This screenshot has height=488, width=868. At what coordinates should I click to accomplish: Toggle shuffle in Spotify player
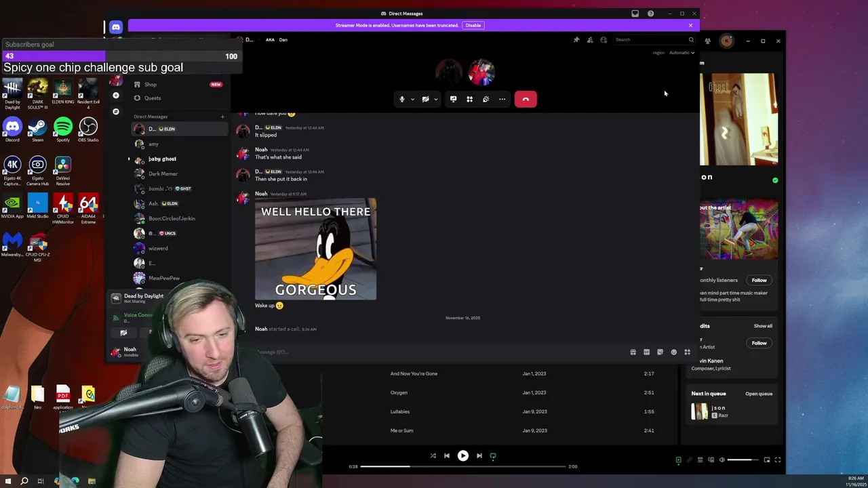(433, 456)
